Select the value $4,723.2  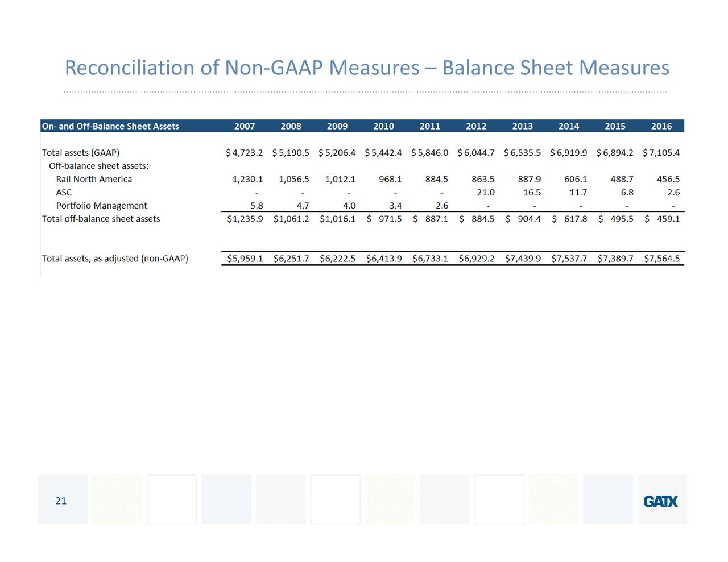click(245, 153)
